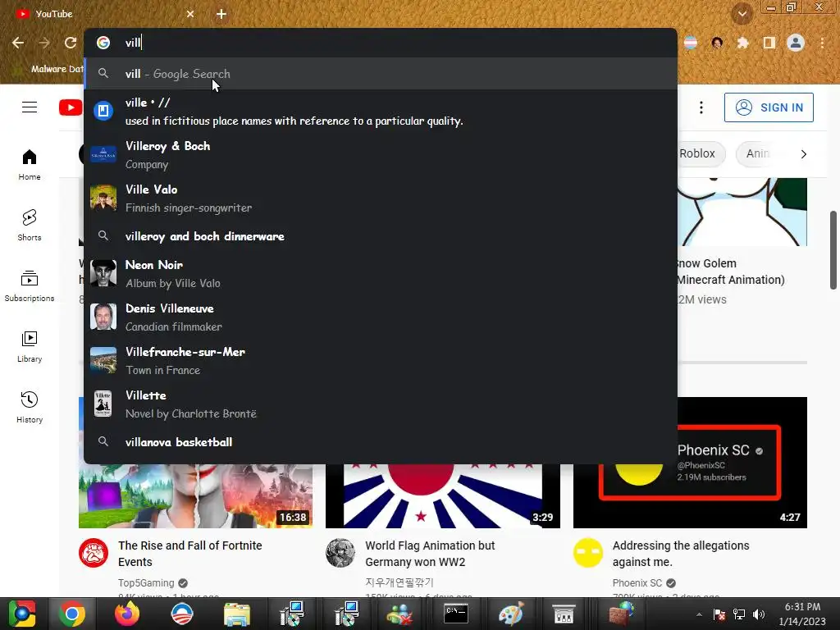
Task: Click in the address bar with 'vill'
Action: 381,43
